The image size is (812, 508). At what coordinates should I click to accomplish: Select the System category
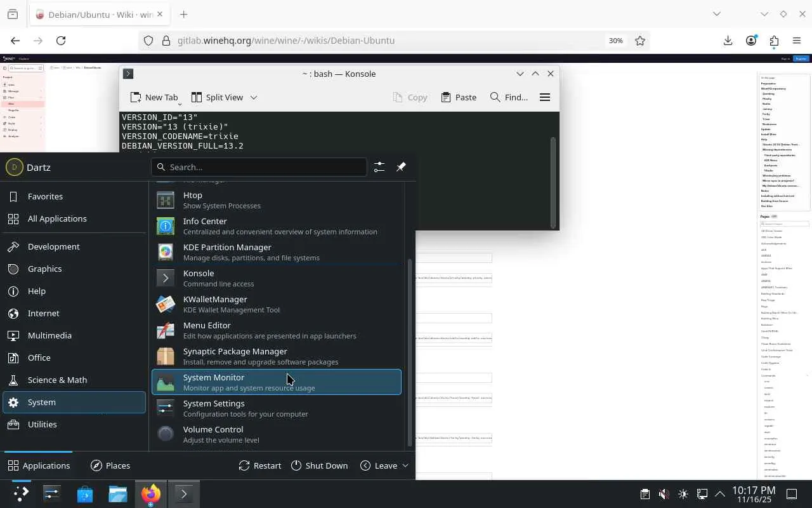pos(74,403)
